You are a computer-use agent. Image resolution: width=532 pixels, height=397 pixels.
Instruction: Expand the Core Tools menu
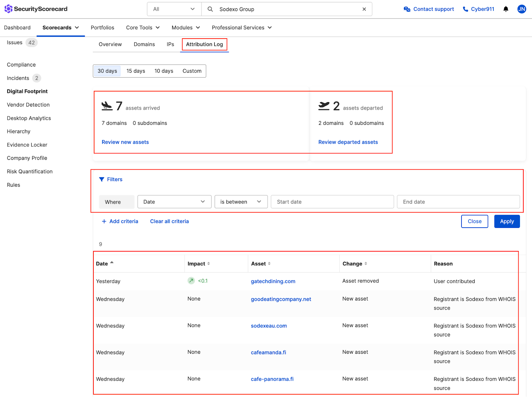click(x=143, y=28)
